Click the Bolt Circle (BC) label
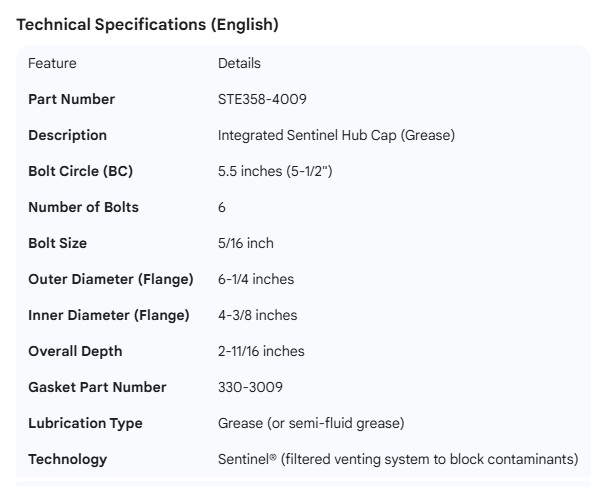Image resolution: width=601 pixels, height=486 pixels. [x=80, y=171]
